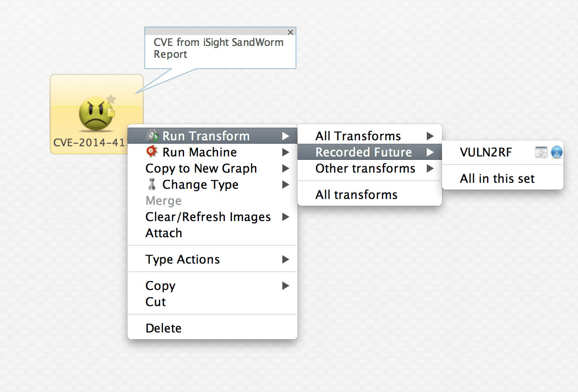Expand arrow beside Other transforms
This screenshot has width=578, height=392.
click(x=430, y=168)
